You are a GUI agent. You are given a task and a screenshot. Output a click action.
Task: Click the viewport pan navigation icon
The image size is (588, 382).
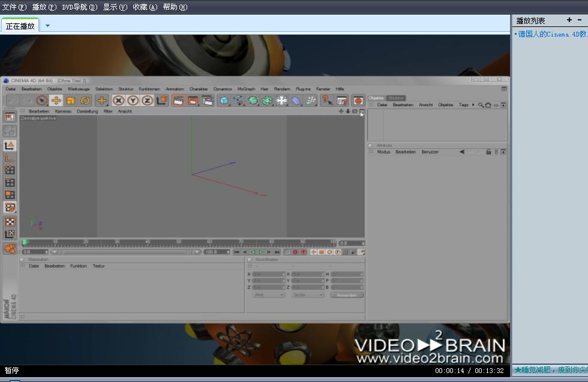[x=341, y=112]
